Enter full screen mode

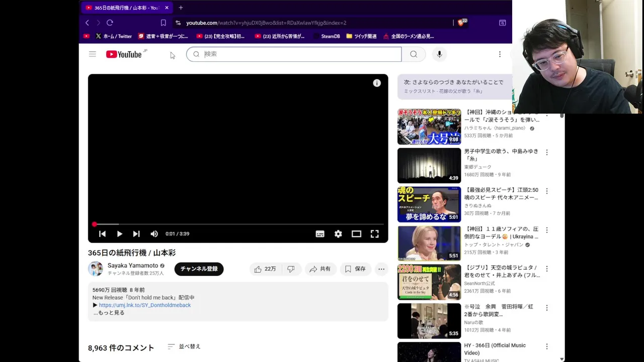point(375,234)
